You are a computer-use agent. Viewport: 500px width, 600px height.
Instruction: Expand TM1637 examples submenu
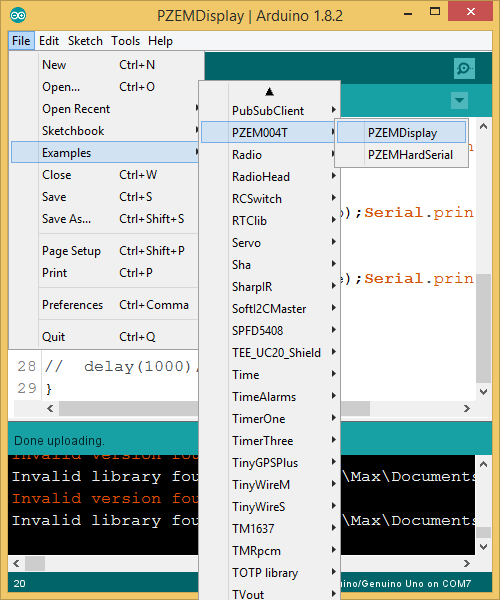coord(269,529)
